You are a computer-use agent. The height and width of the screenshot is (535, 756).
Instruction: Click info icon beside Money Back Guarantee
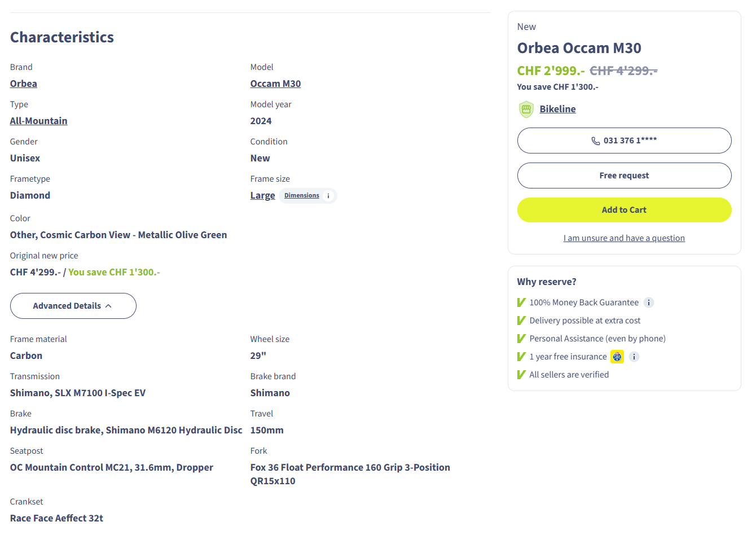(649, 302)
